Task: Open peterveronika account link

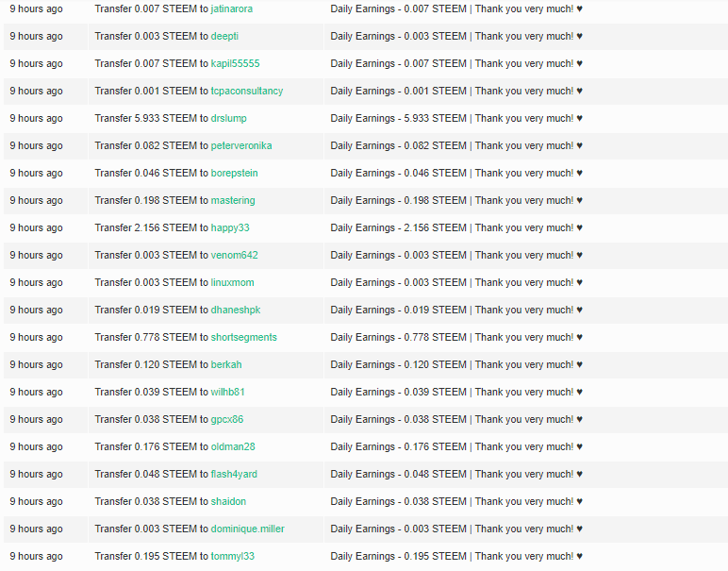Action: pyautogui.click(x=241, y=146)
